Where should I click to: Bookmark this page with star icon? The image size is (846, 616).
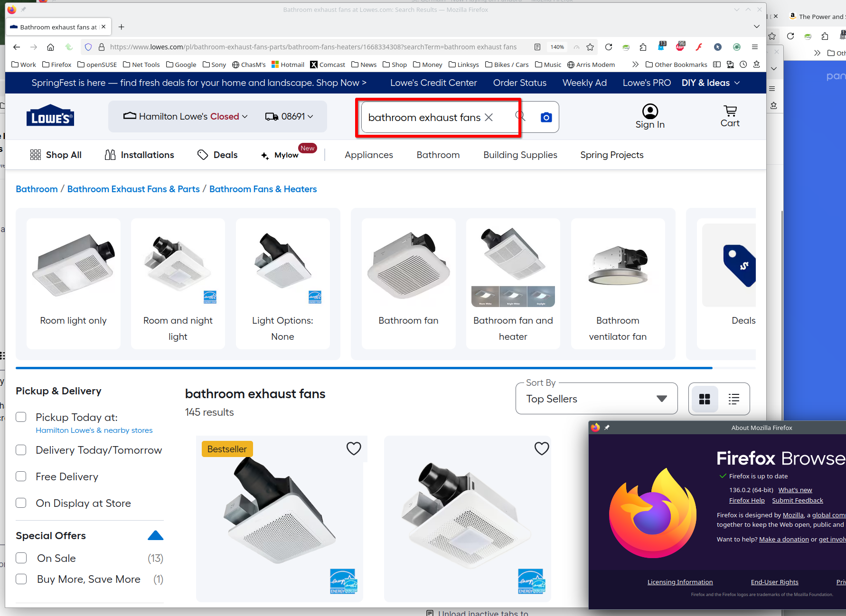590,47
